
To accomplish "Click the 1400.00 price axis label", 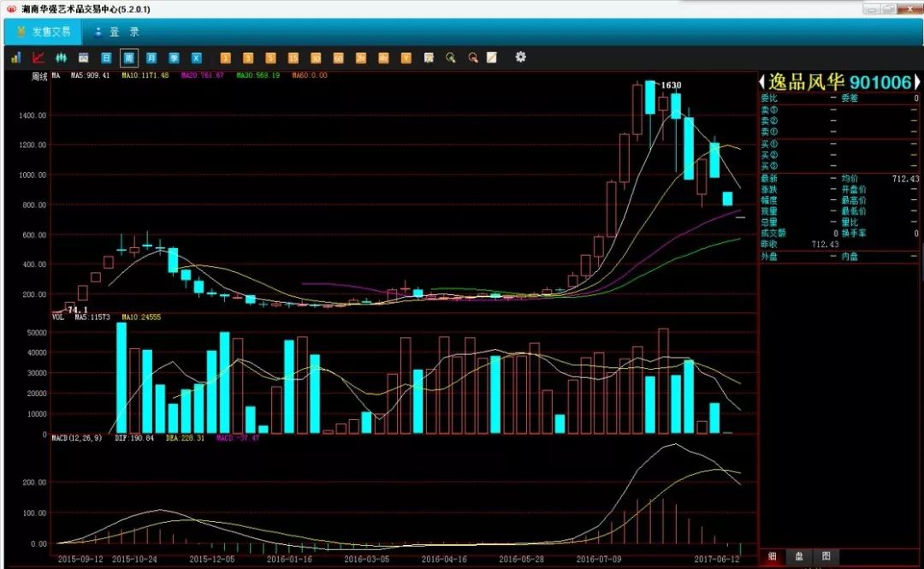I will pyautogui.click(x=33, y=116).
